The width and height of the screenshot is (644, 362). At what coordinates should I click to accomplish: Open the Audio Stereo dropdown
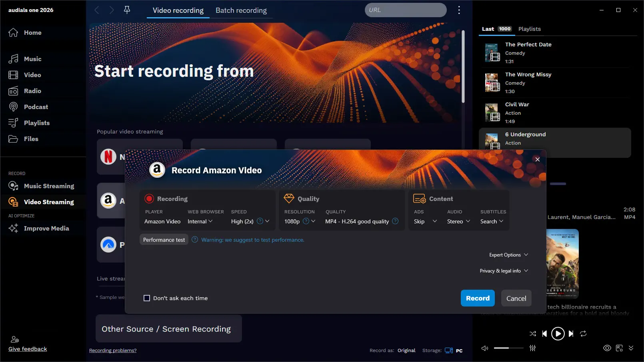tap(458, 221)
